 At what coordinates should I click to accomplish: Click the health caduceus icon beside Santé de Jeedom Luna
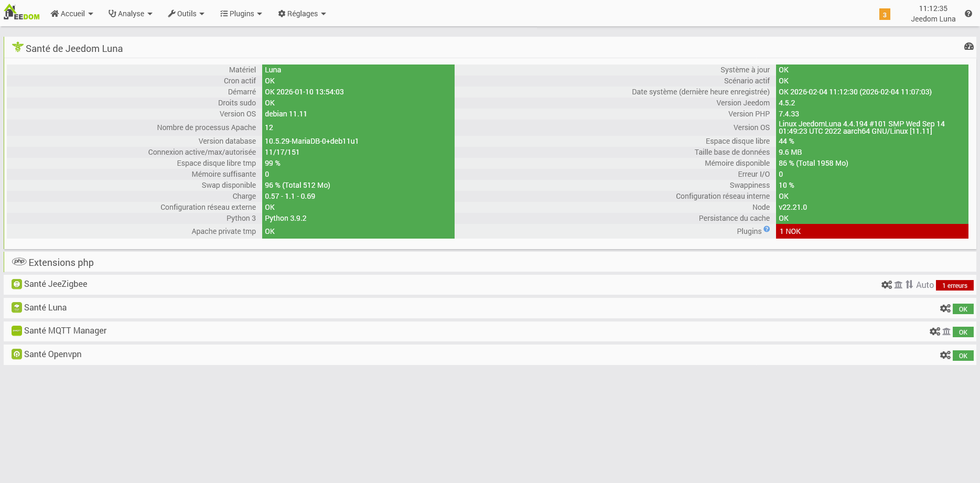click(x=18, y=48)
